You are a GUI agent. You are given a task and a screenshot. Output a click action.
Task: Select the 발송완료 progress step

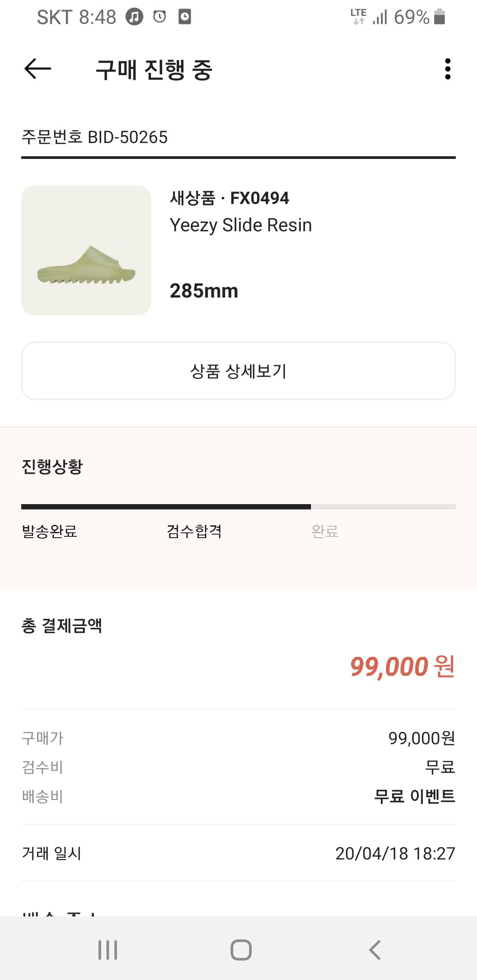[x=49, y=531]
